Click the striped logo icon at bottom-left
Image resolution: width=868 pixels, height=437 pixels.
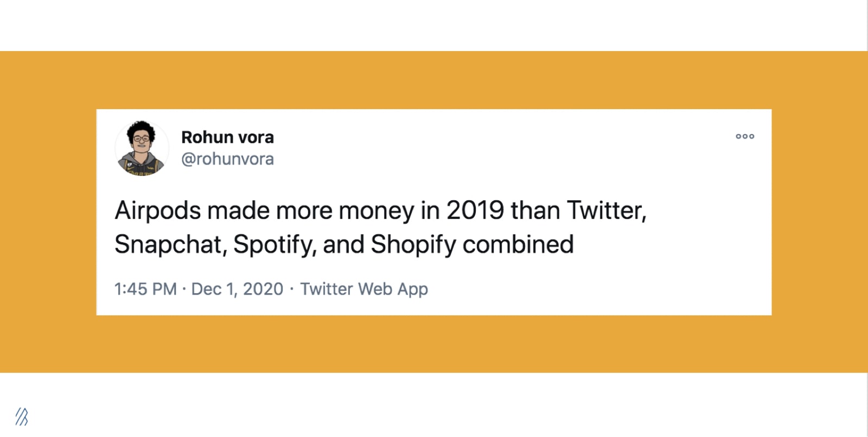tap(22, 416)
